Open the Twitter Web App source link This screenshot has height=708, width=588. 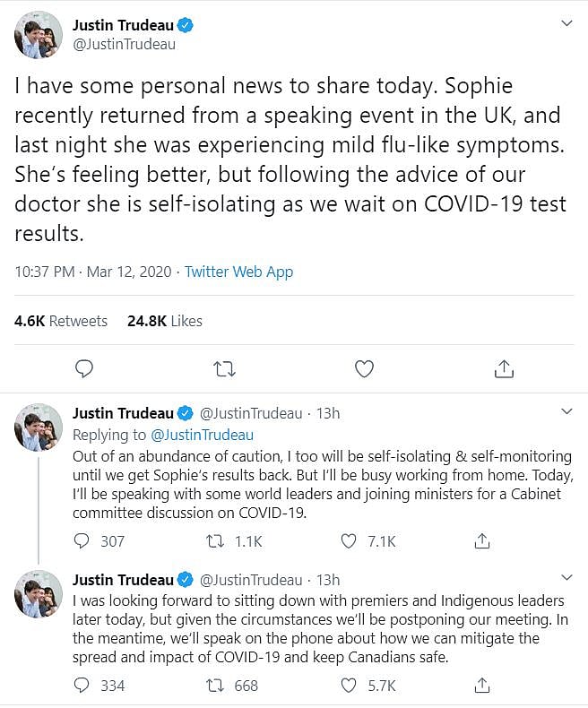238,272
